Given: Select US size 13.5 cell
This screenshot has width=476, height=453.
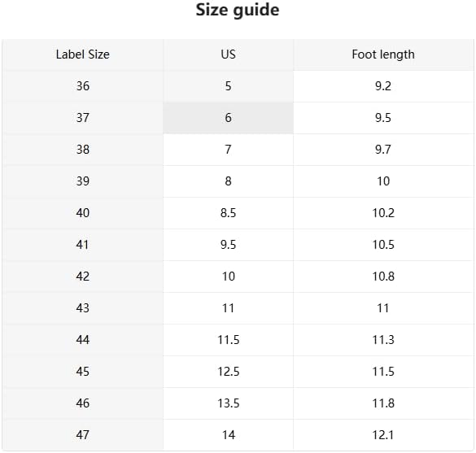Looking at the screenshot, I should coord(229,403).
